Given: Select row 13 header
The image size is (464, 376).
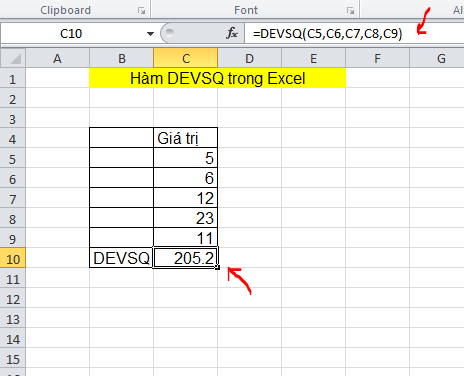Looking at the screenshot, I should 13,319.
